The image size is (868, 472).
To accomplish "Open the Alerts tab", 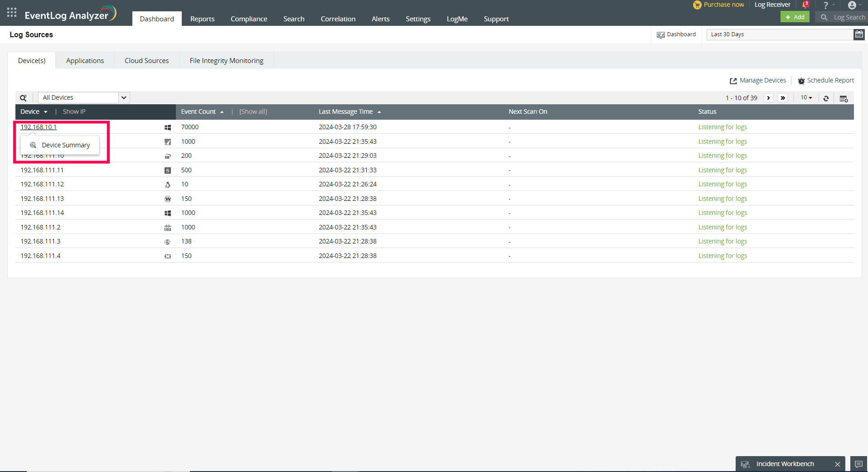I will click(x=381, y=19).
